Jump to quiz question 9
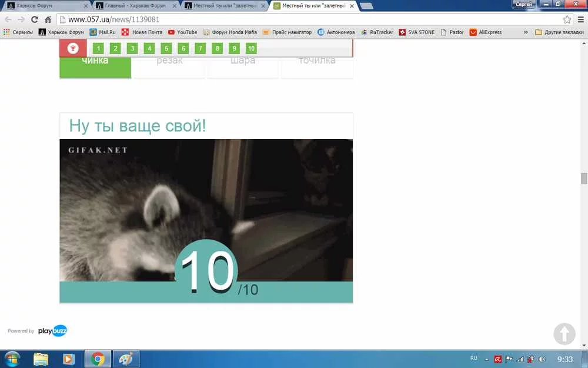The height and width of the screenshot is (368, 588). pyautogui.click(x=235, y=48)
